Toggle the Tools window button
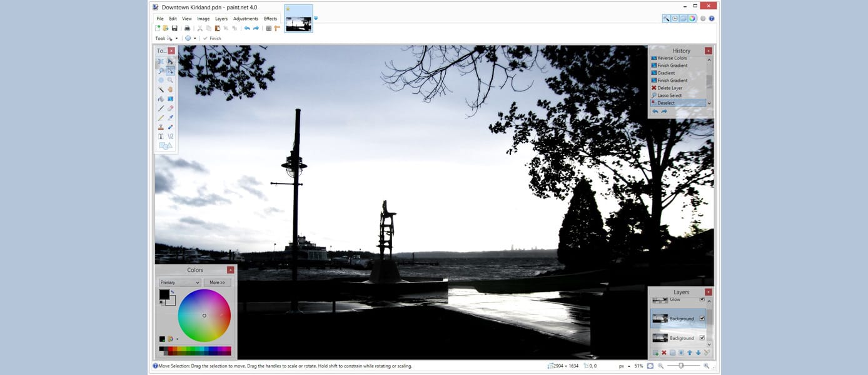This screenshot has height=375, width=868. tap(667, 19)
